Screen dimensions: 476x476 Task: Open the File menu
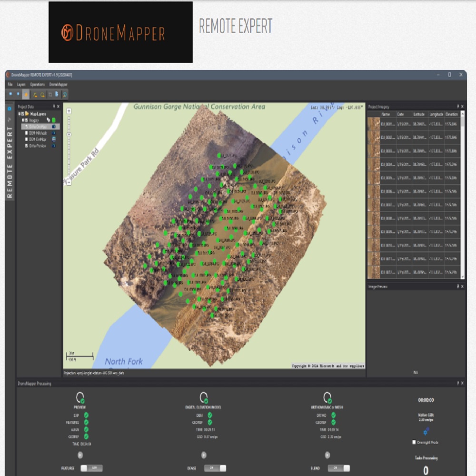click(10, 84)
